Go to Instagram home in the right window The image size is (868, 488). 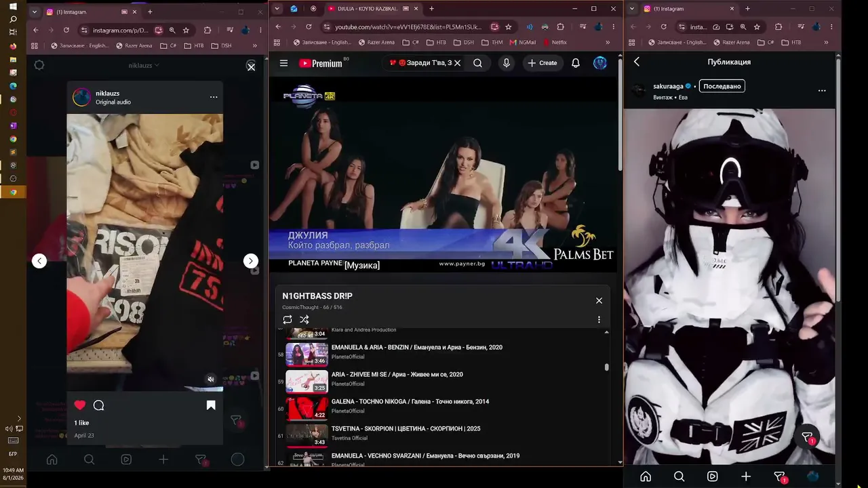(646, 476)
